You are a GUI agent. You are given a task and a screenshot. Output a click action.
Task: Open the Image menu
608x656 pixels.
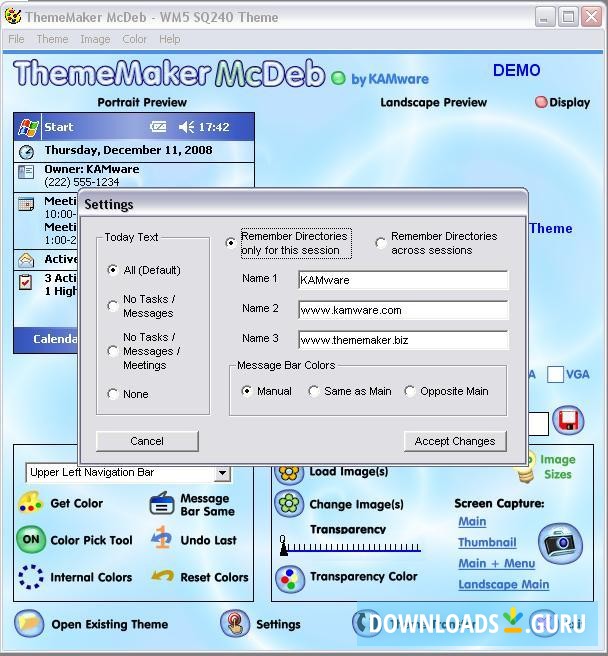tap(95, 39)
